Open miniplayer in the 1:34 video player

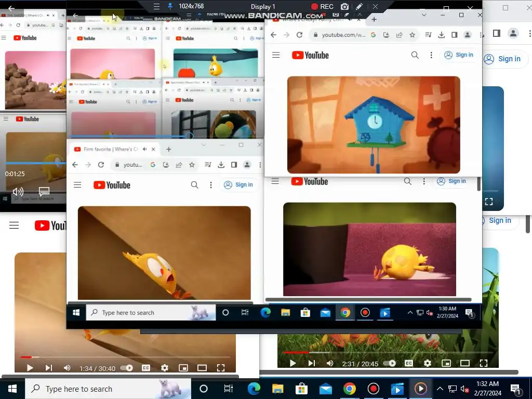click(183, 368)
